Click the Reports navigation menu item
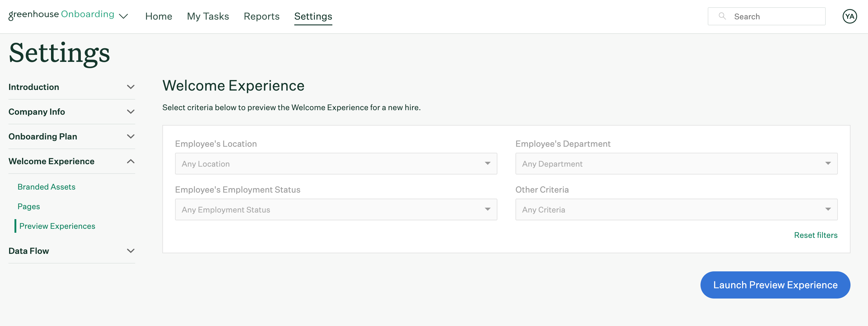 click(x=261, y=15)
